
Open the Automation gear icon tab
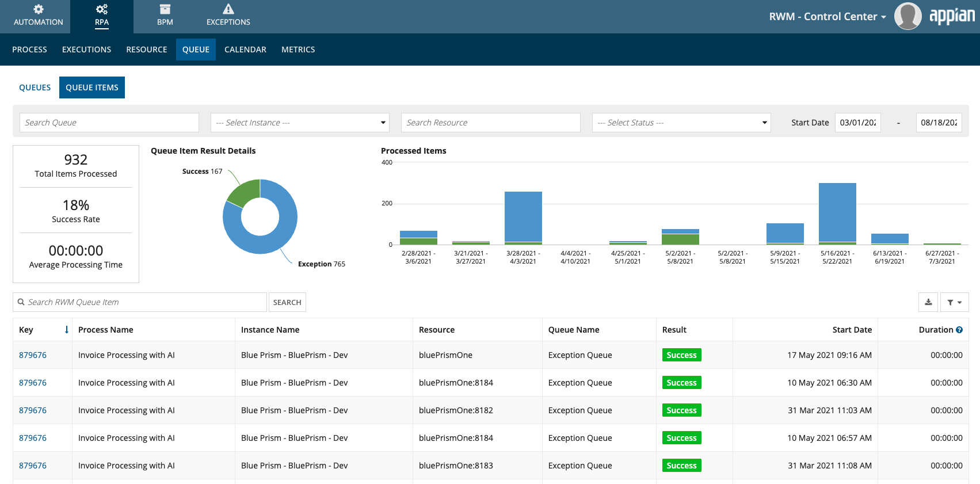pos(38,16)
